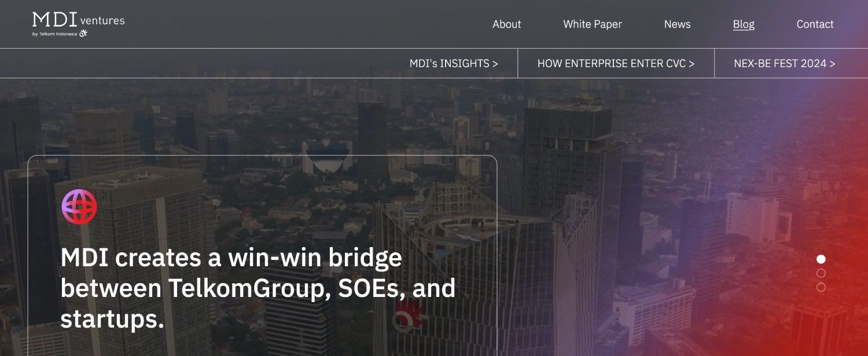Open the About menu item
The image size is (868, 356).
point(506,24)
